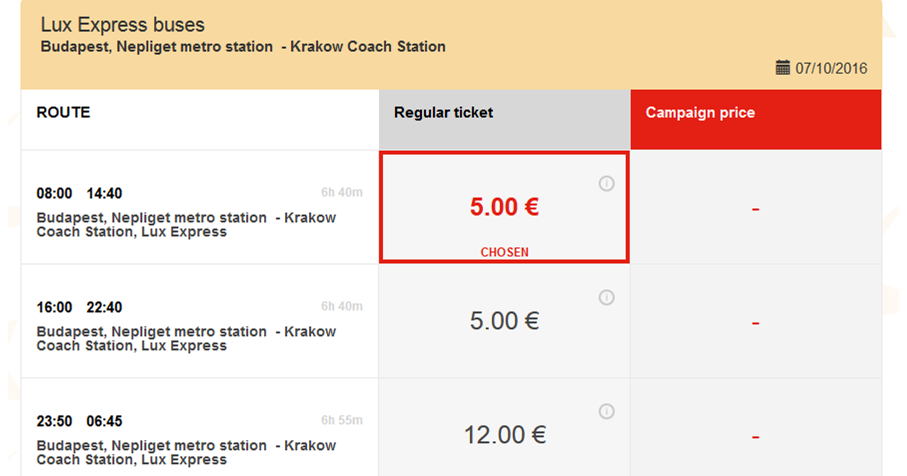Click the 6h 55m duration label

click(342, 420)
